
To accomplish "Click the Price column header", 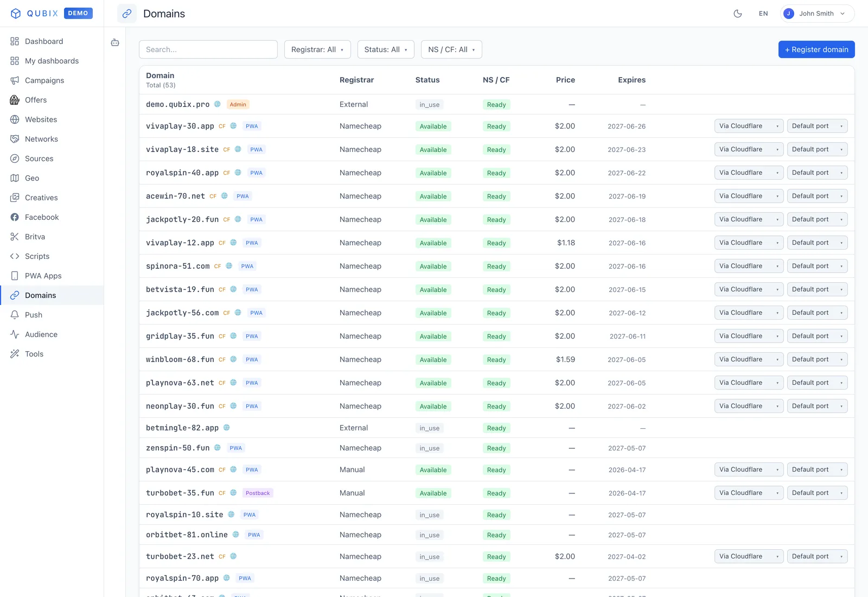I will pos(565,80).
